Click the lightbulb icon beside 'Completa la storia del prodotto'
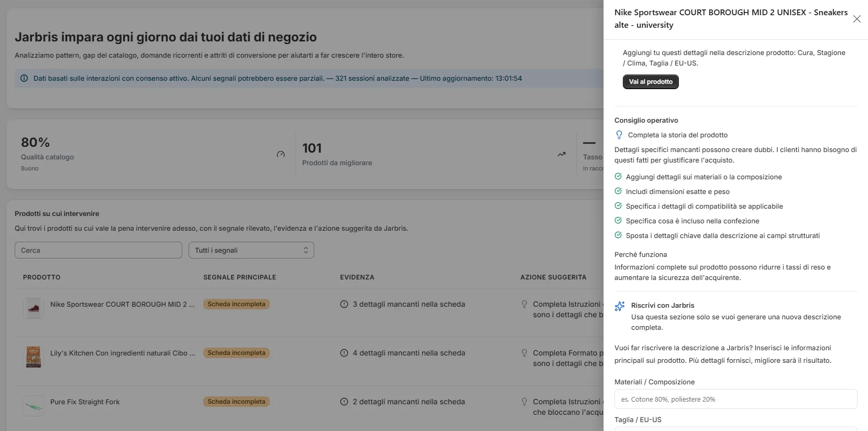Screen dimensions: 868x431 (x=619, y=135)
